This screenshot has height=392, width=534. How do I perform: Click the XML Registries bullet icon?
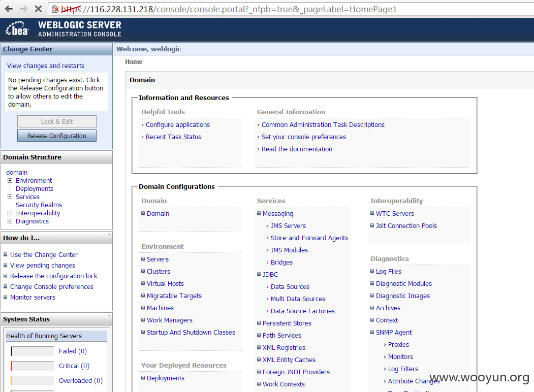[259, 347]
